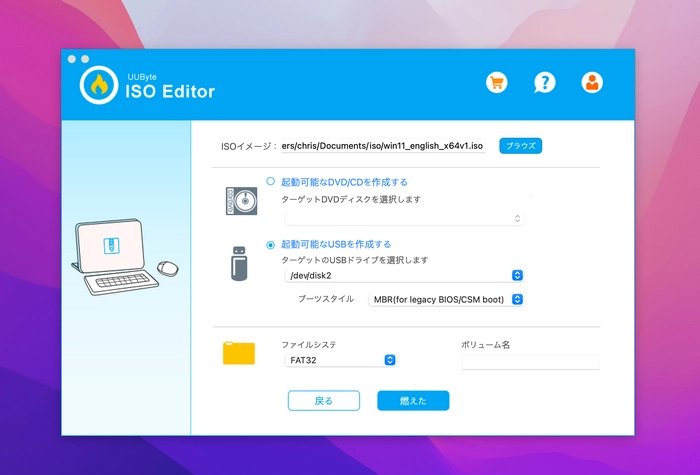Click the DVD drive icon

point(242,201)
